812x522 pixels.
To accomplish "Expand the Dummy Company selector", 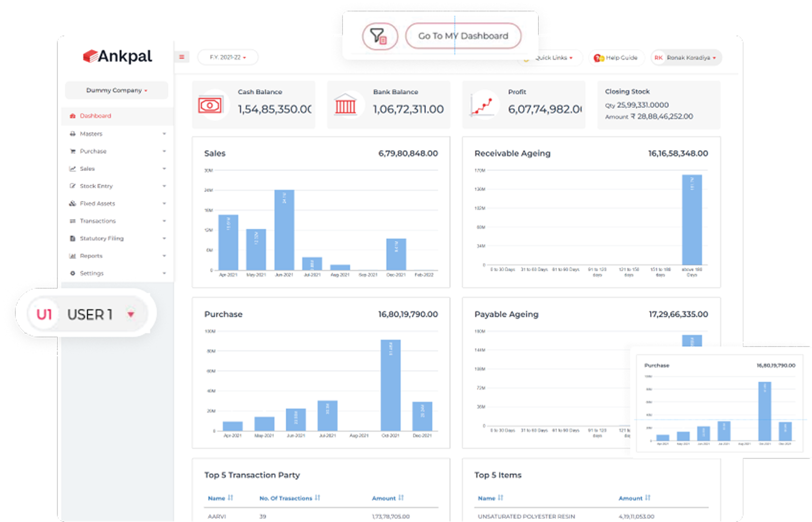I will pyautogui.click(x=116, y=90).
